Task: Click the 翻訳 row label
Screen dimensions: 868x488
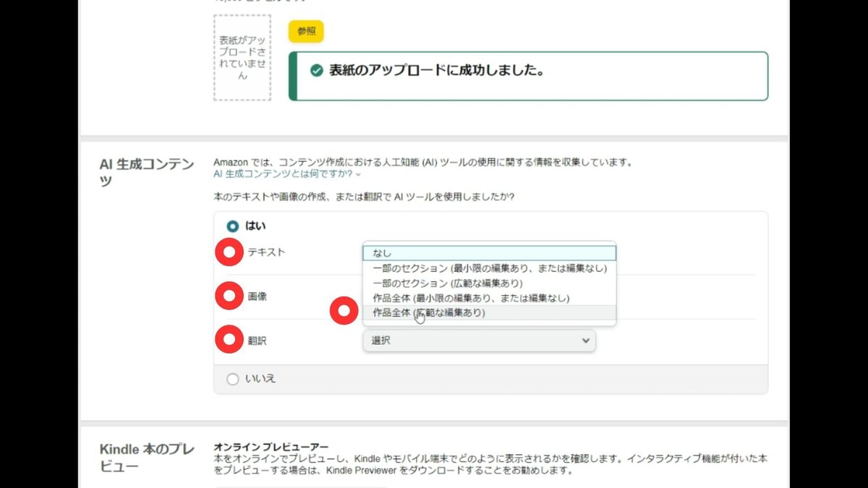Action: click(x=258, y=340)
